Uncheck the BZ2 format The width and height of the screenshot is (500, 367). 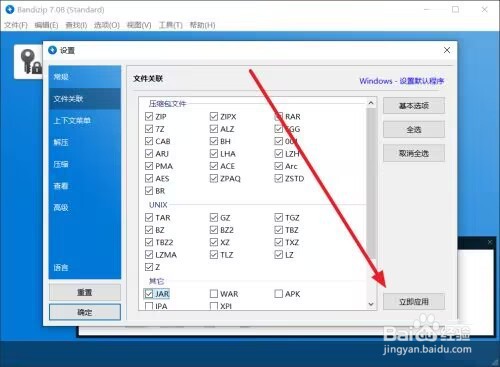tap(214, 230)
